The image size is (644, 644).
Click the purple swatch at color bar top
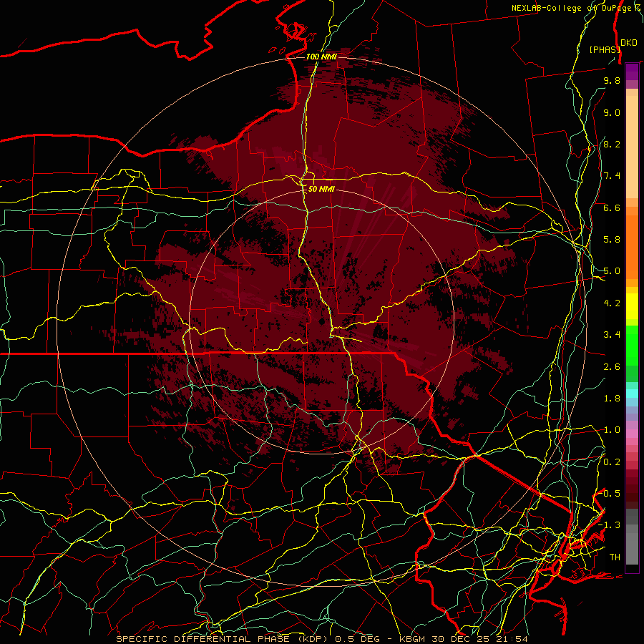tap(632, 72)
